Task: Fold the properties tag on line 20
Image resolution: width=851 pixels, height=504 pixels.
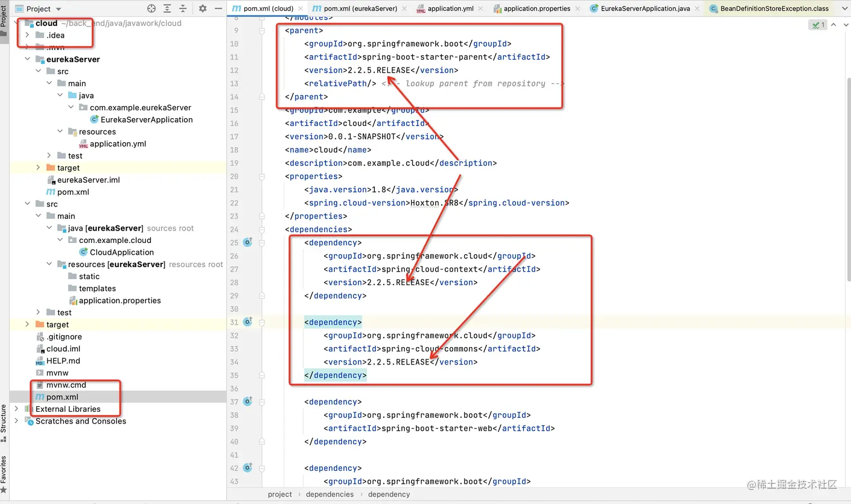Action: pos(262,176)
